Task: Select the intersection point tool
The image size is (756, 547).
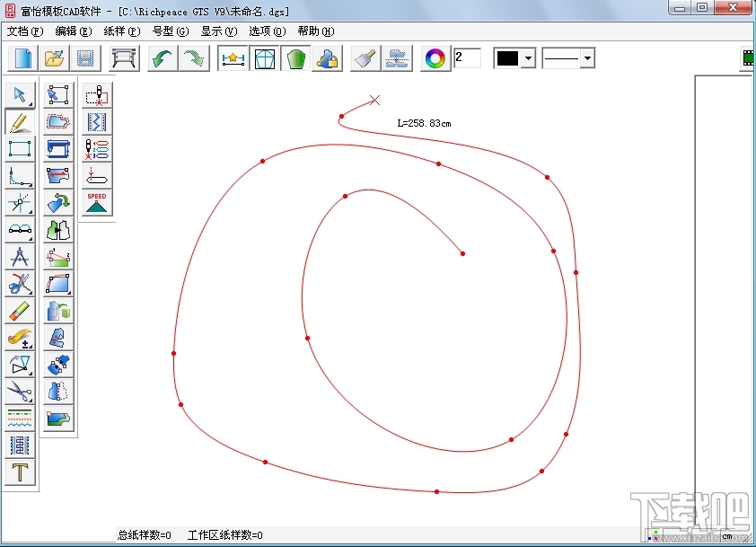Action: tap(20, 203)
